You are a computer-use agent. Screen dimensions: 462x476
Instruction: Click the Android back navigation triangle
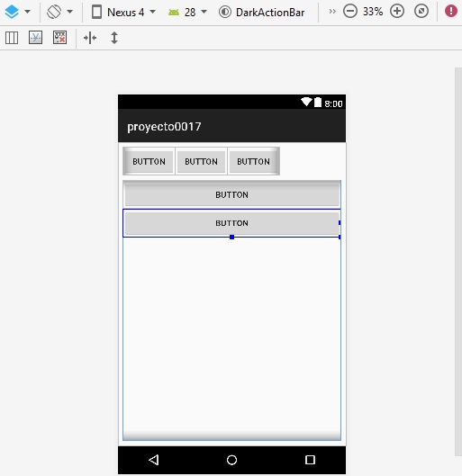pyautogui.click(x=154, y=460)
